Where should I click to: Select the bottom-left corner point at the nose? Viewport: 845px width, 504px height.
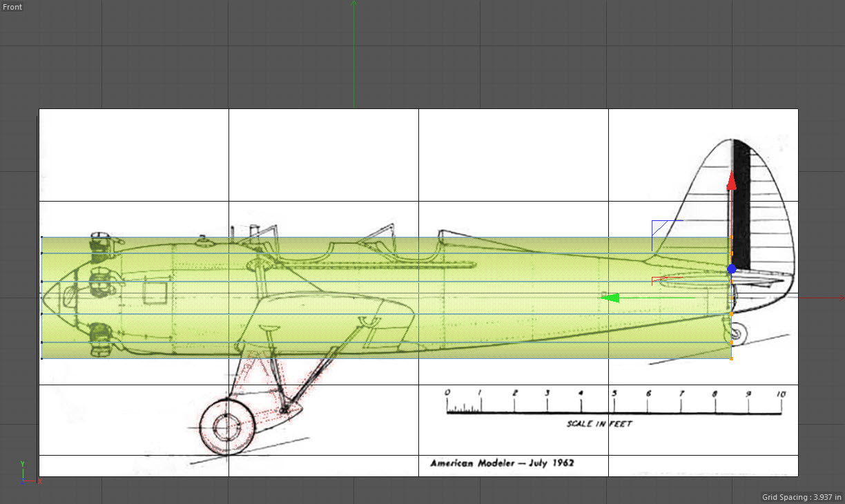tap(42, 358)
